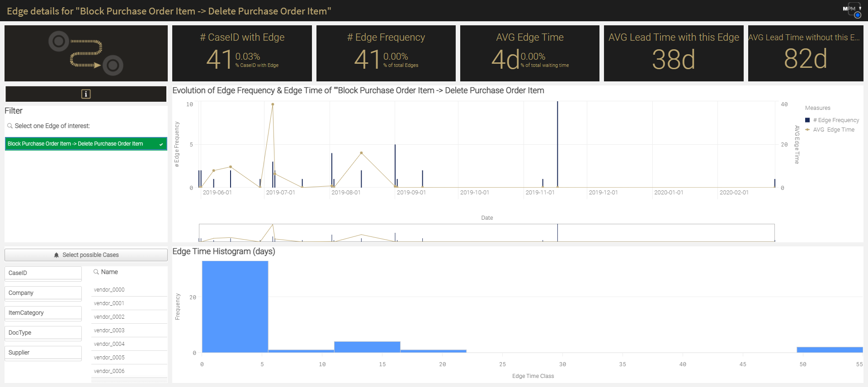Click the Measures legend title
This screenshot has height=387, width=868.
click(817, 108)
